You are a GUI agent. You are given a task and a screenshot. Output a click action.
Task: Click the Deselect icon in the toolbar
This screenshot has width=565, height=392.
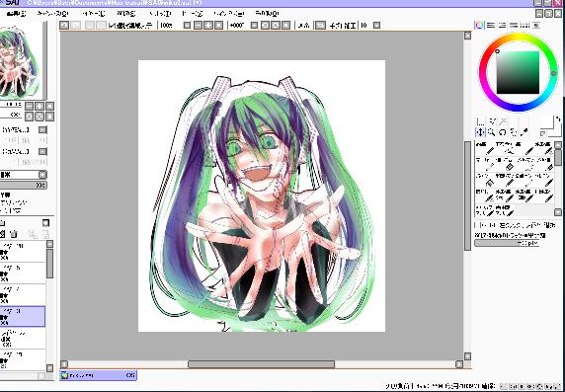pos(90,26)
